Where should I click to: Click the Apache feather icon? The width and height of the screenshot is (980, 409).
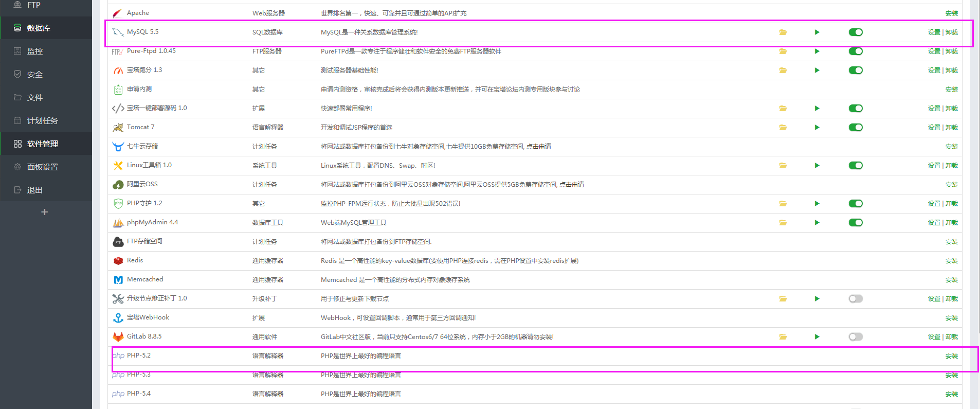(118, 13)
